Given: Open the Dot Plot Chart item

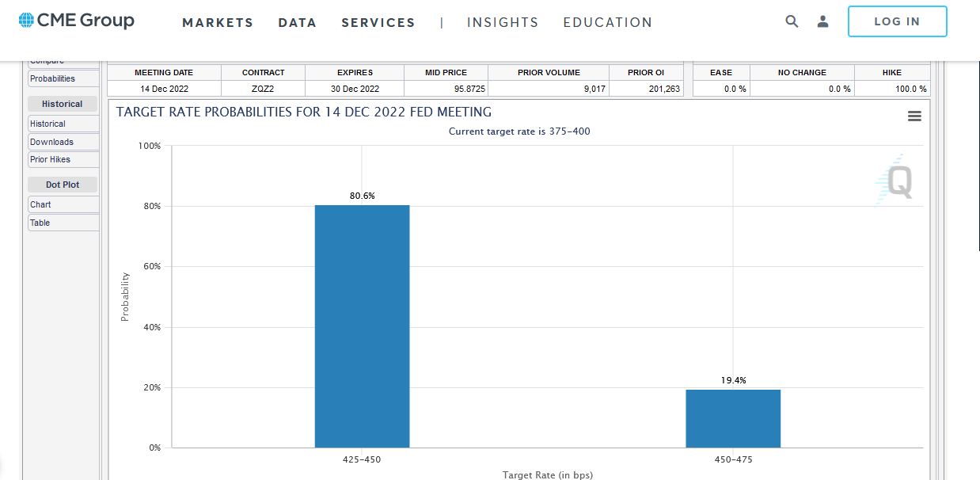Looking at the screenshot, I should 63,204.
